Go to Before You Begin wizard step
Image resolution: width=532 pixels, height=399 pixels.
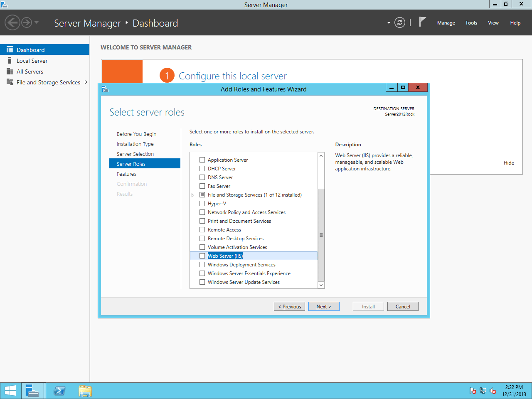[x=136, y=134]
